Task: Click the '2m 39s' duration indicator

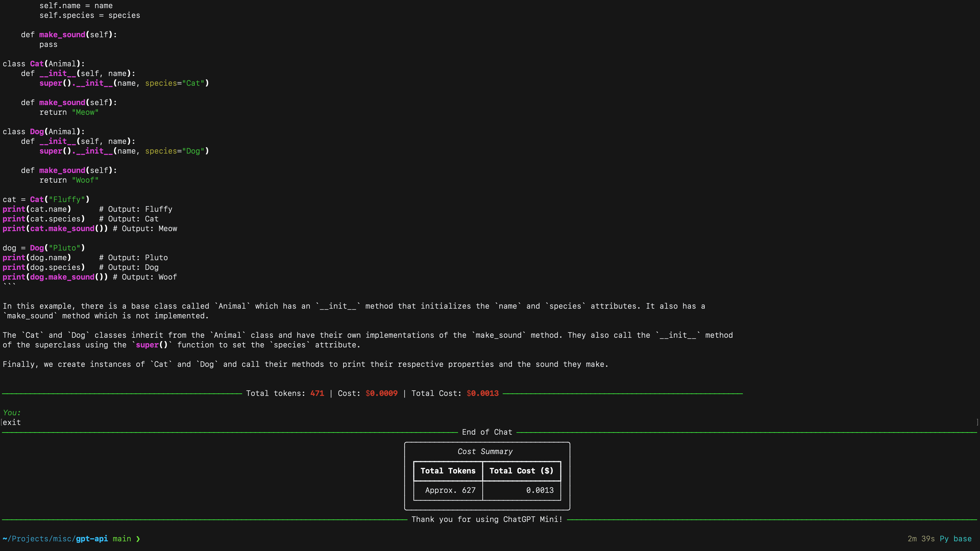Action: 921,539
